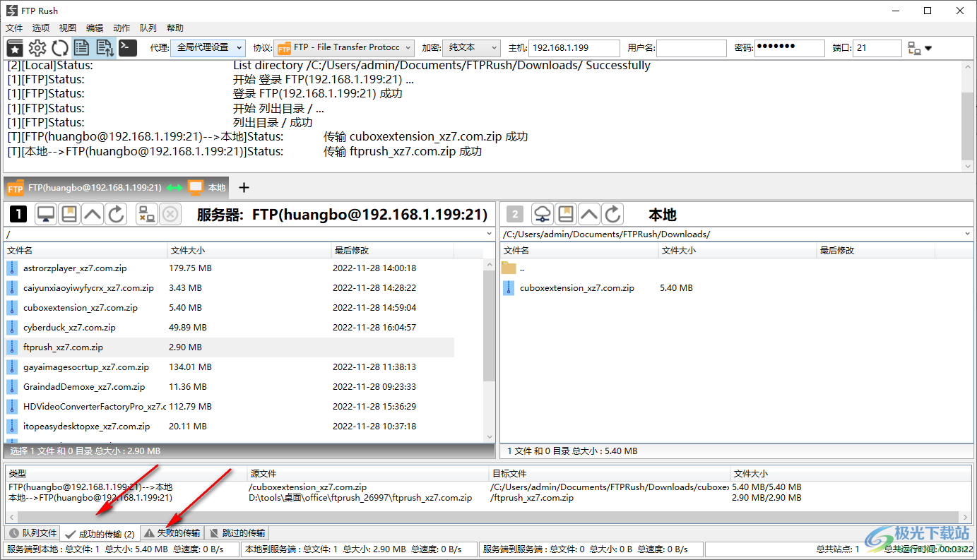Screen dimensions: 977x560
Task: Select cuboxextension_xz7.com.zip in server pane
Action: (x=230, y=308)
